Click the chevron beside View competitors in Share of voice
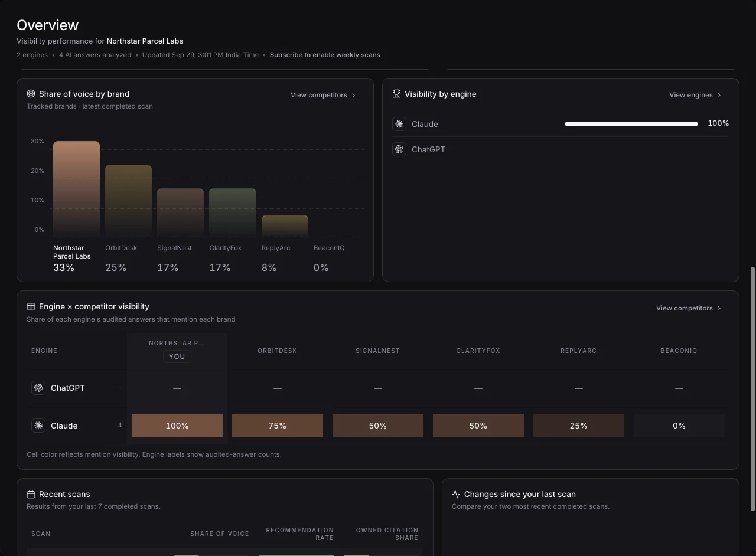The image size is (756, 556). click(x=353, y=95)
